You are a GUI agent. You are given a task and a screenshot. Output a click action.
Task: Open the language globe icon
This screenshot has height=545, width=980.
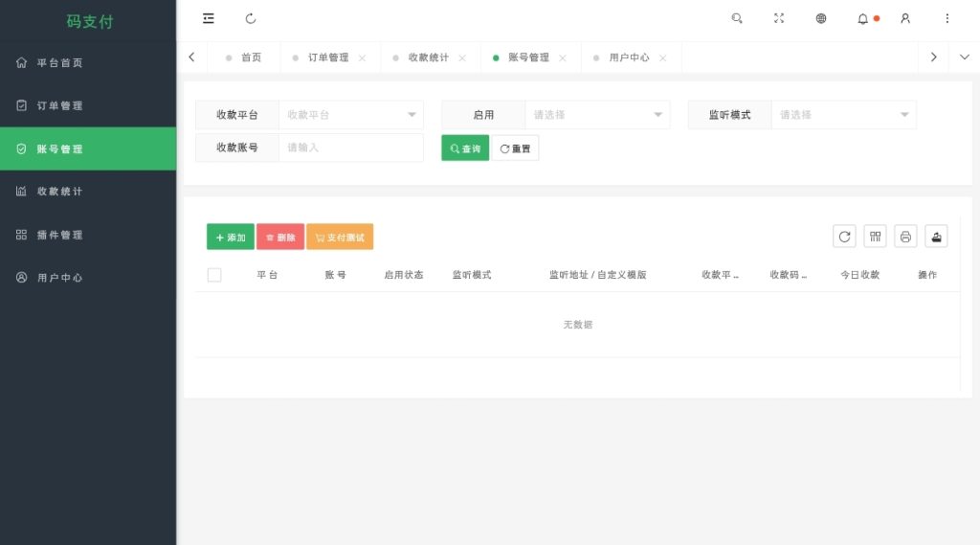[821, 19]
